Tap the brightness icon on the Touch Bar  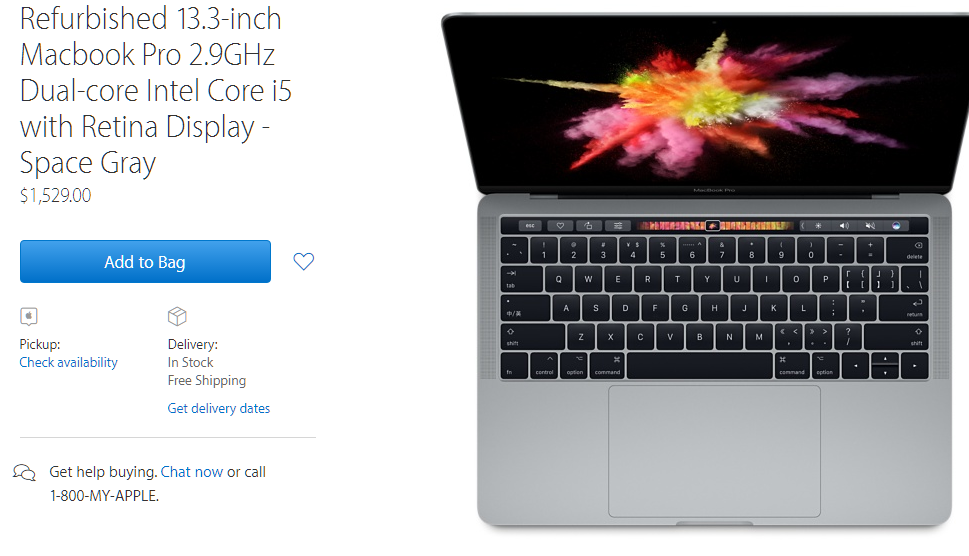[818, 225]
